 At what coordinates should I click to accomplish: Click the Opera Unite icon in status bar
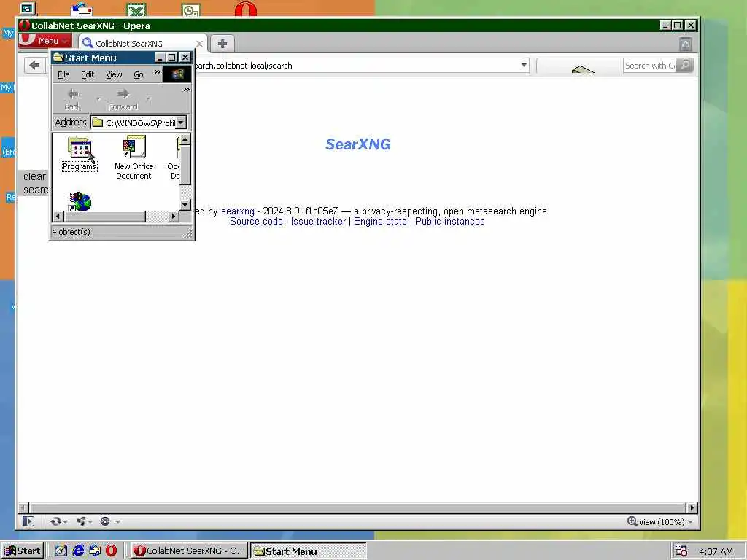(80, 521)
